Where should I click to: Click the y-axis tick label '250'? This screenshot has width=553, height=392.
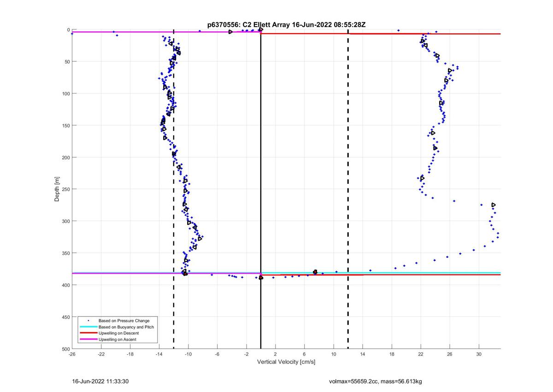[66, 189]
